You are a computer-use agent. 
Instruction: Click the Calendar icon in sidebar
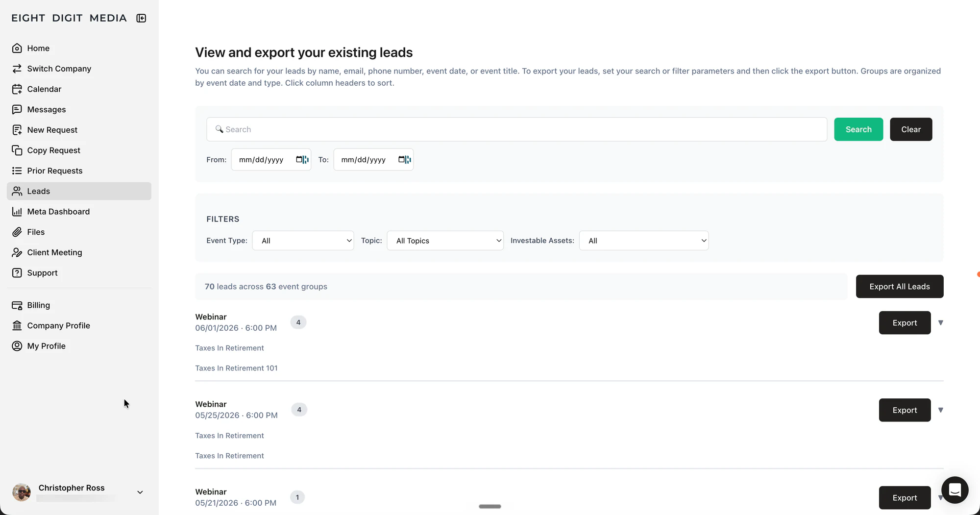click(17, 89)
